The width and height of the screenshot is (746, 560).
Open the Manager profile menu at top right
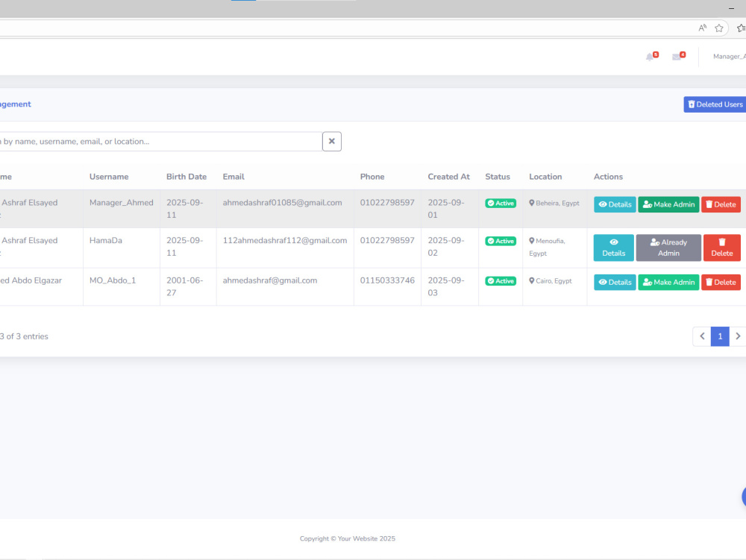(x=729, y=57)
